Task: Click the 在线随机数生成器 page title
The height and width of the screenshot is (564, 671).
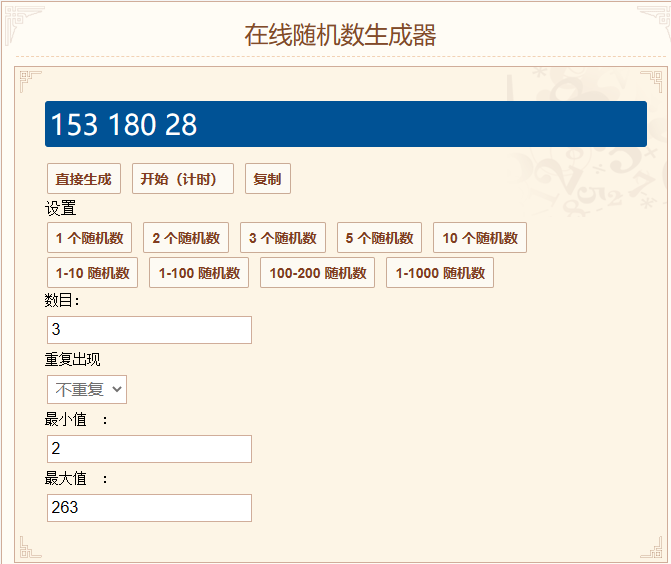Action: (340, 35)
